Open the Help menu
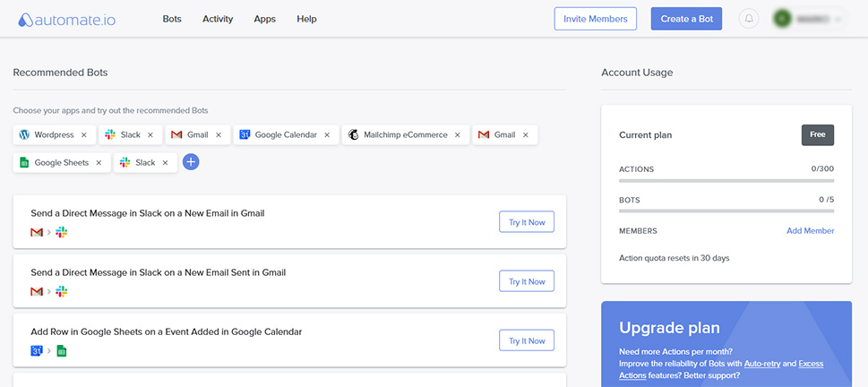 pos(306,19)
